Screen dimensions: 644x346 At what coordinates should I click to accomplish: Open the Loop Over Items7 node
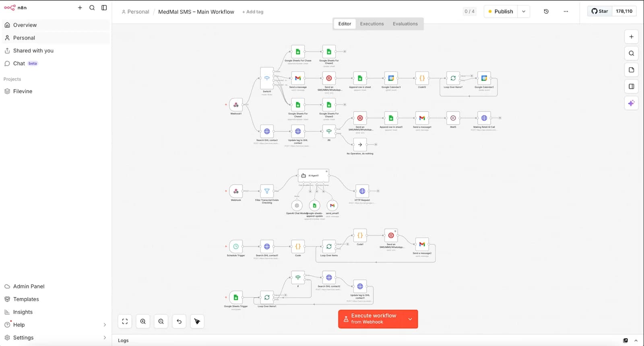[453, 78]
